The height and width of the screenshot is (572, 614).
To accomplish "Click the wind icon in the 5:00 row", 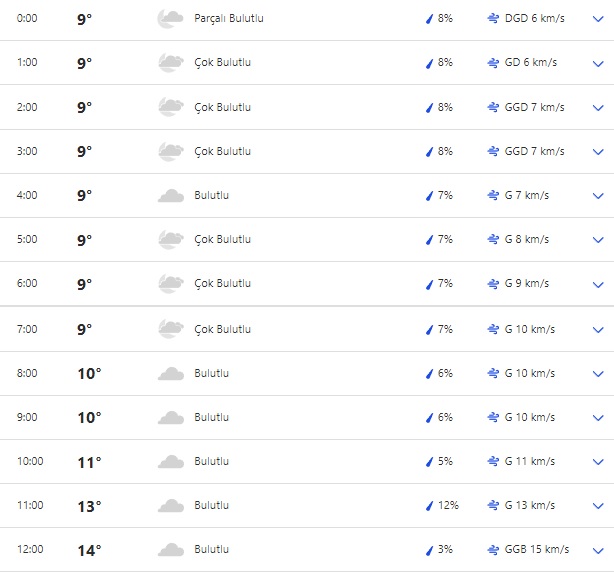I will (x=493, y=239).
